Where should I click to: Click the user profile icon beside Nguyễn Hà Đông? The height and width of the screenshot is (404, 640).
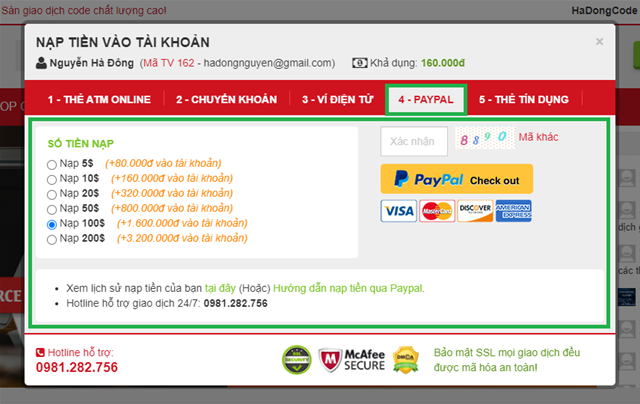(x=41, y=63)
